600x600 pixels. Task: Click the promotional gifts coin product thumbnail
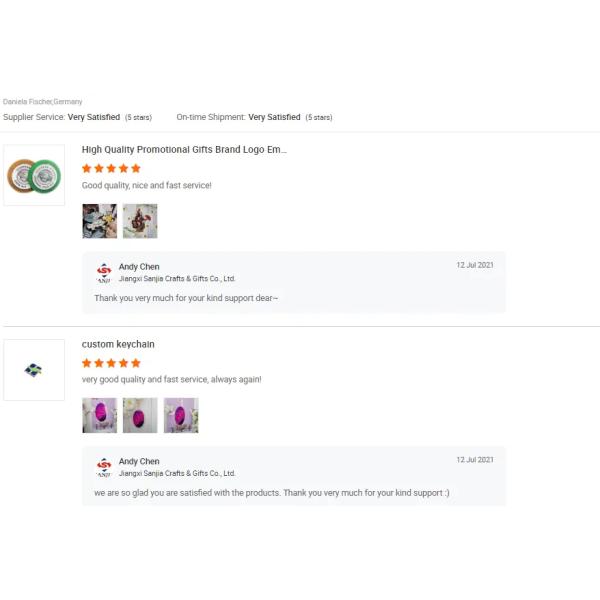point(34,175)
